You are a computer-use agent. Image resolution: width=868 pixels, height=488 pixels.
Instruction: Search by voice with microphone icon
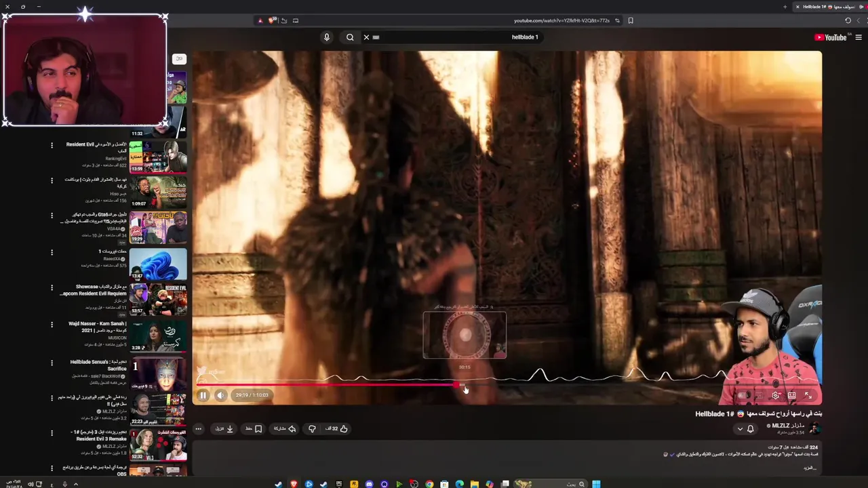326,37
